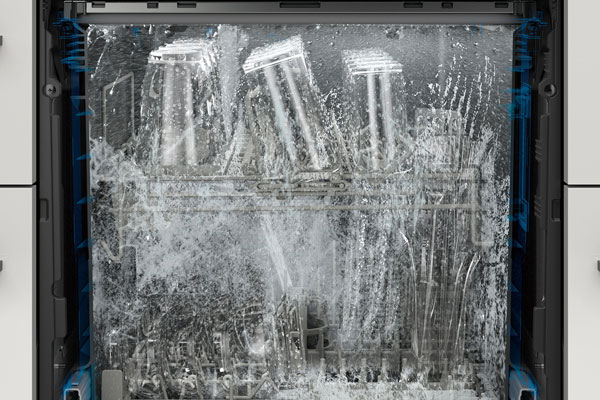Click the blue water arrows on left wall
Image resolution: width=600 pixels, height=400 pixels.
(73, 60)
